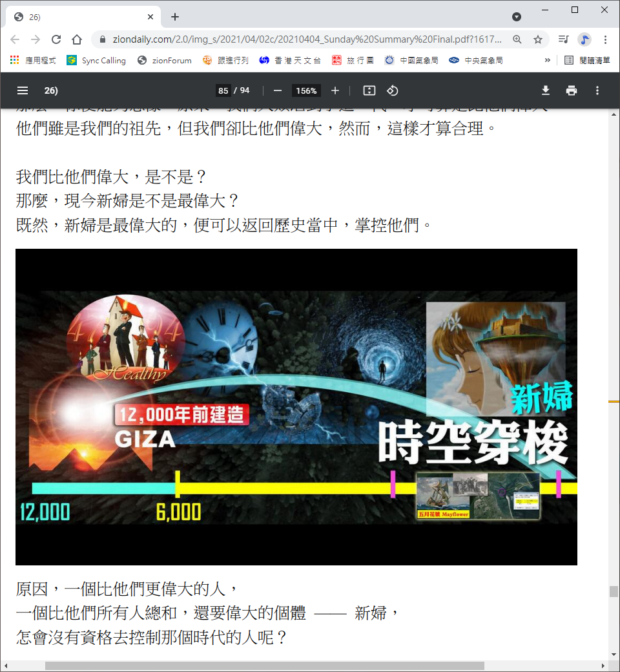Open the 應用程式 apps bookmark
This screenshot has height=672, width=620.
33,61
